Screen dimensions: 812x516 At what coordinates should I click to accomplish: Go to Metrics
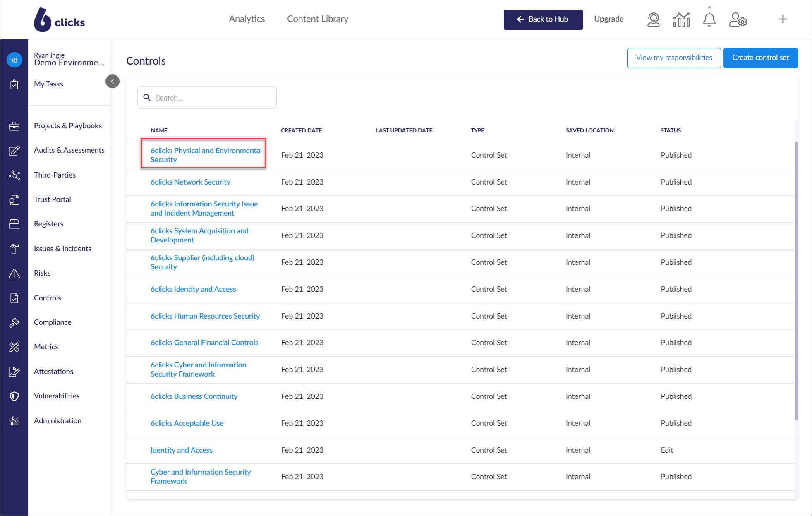click(46, 347)
